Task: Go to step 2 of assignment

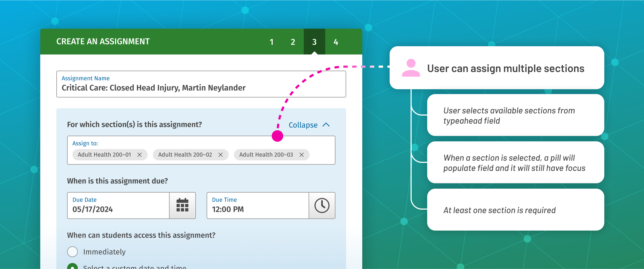Action: [x=293, y=42]
